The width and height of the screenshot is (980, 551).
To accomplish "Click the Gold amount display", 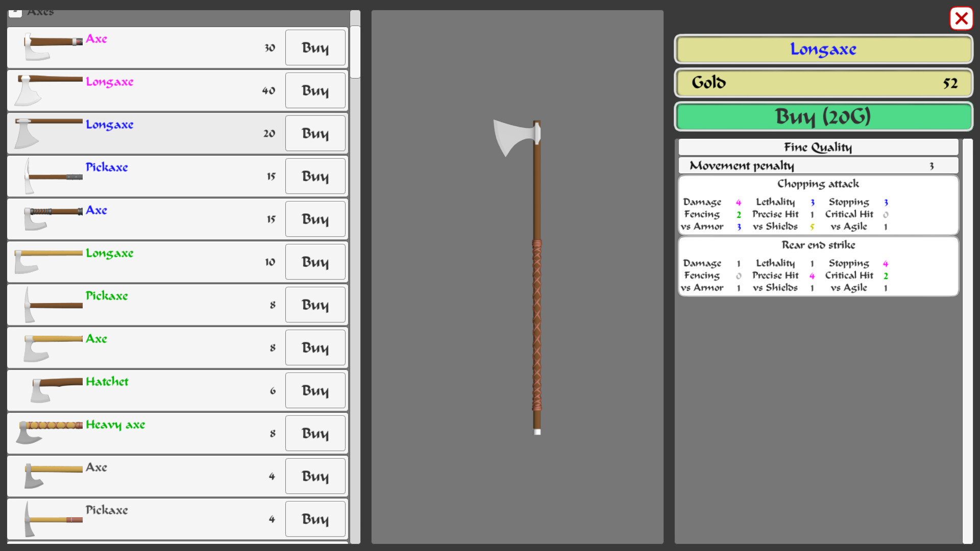I will [x=823, y=83].
